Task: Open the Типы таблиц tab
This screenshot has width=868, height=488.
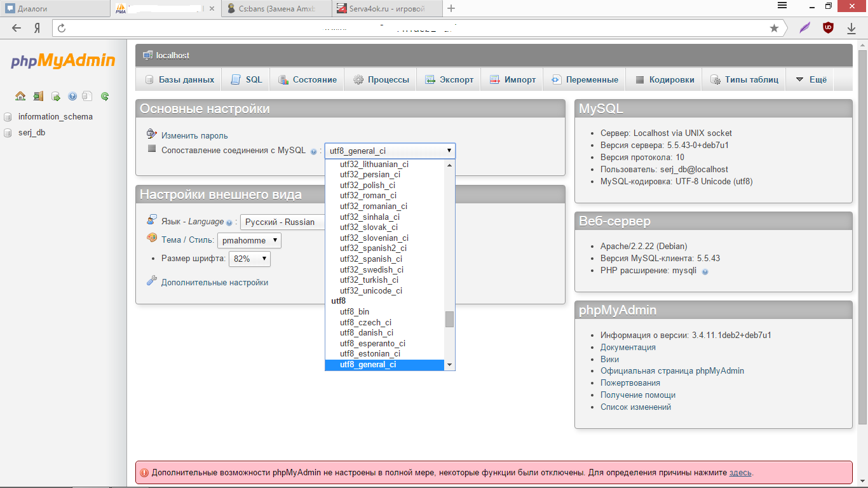Action: pyautogui.click(x=744, y=79)
